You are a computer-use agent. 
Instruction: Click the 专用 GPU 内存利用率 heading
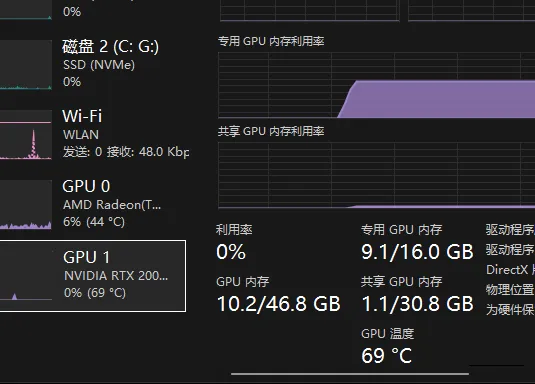click(x=271, y=41)
